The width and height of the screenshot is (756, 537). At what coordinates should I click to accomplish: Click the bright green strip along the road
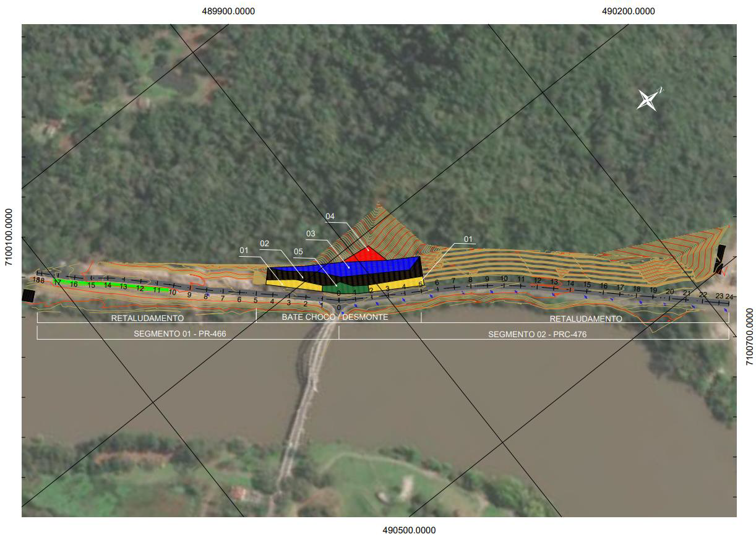pos(111,286)
